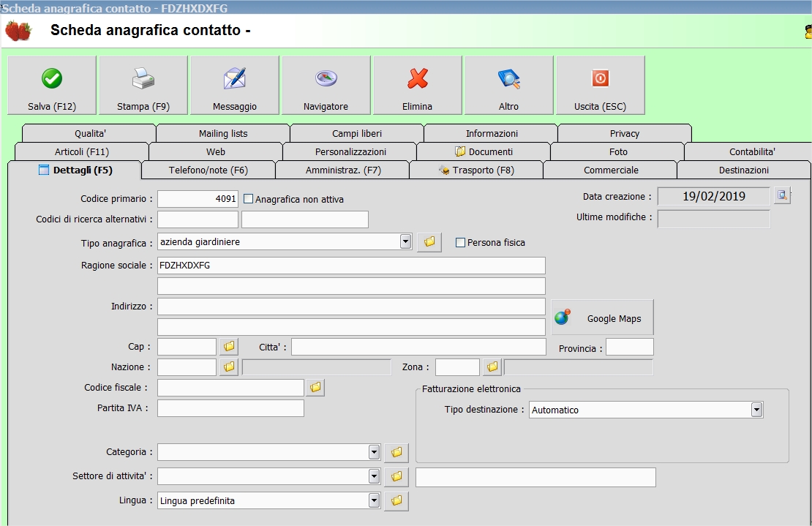Click folder icon next to Categoria
This screenshot has height=526, width=812.
[396, 453]
